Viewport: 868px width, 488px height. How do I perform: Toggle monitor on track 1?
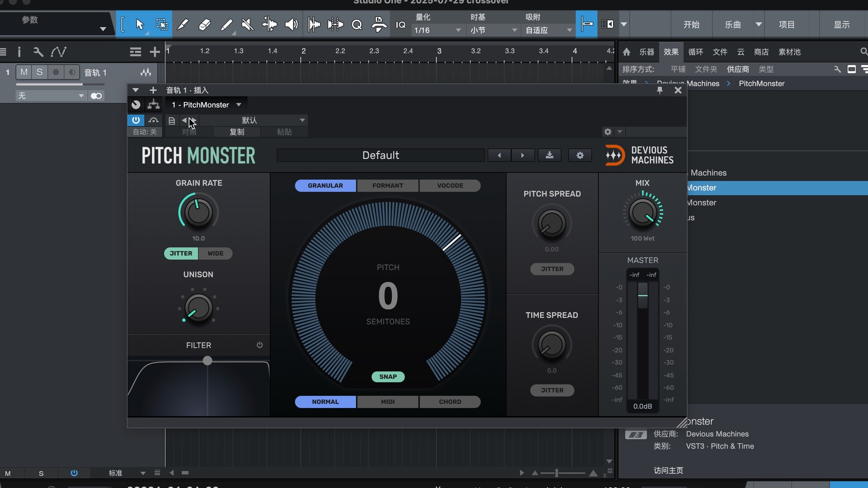pyautogui.click(x=72, y=72)
